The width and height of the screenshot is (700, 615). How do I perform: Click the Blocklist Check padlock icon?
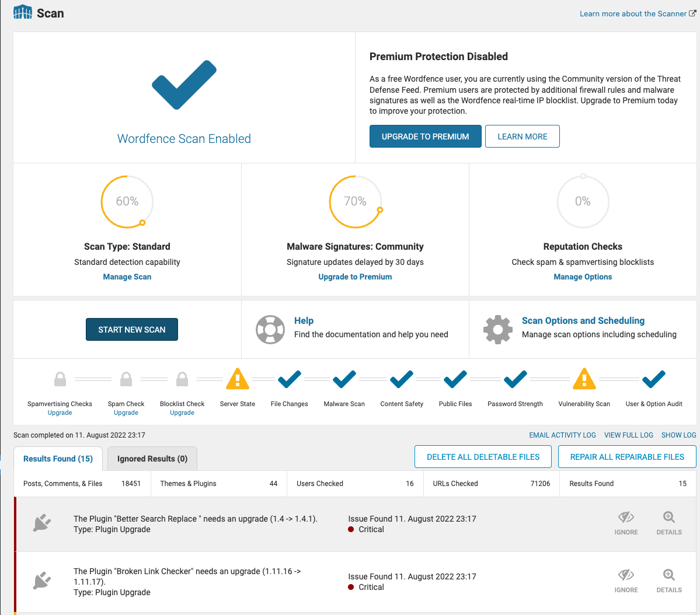[182, 379]
